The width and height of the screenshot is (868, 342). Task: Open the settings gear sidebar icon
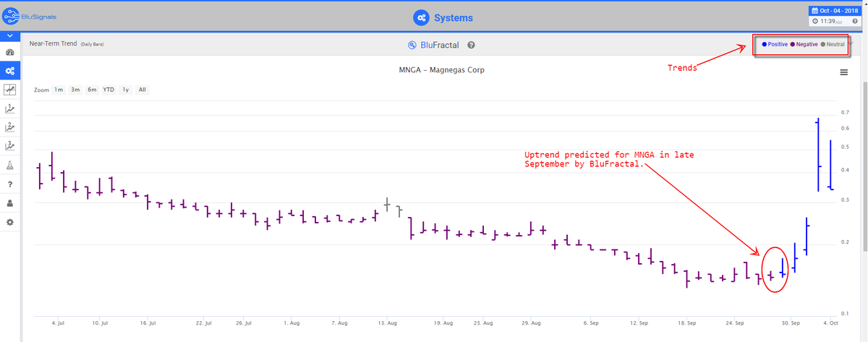point(10,221)
